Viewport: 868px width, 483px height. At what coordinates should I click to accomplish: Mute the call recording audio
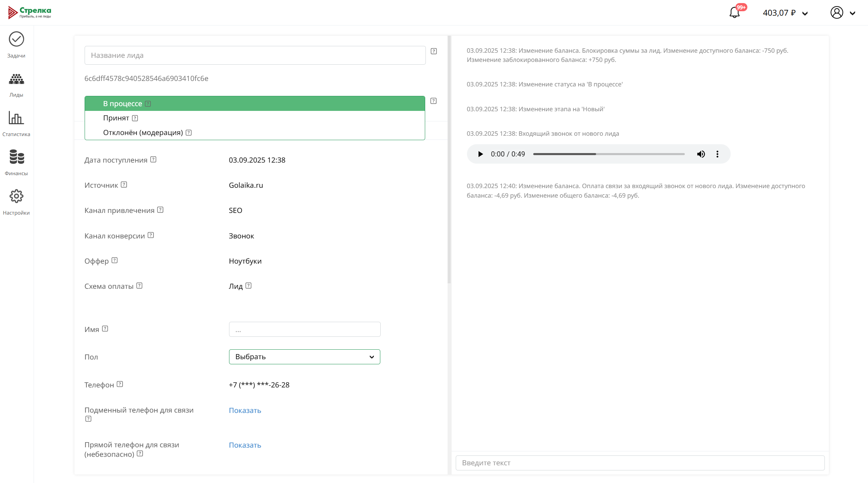tap(701, 154)
